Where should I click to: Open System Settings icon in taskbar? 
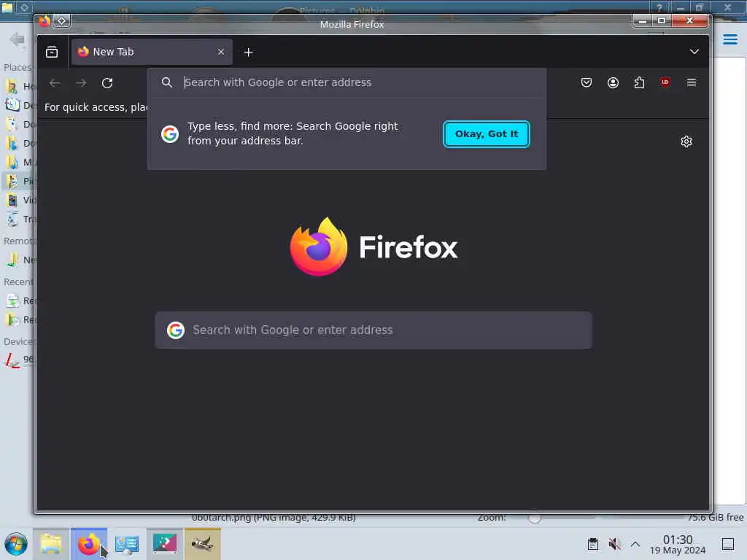127,544
